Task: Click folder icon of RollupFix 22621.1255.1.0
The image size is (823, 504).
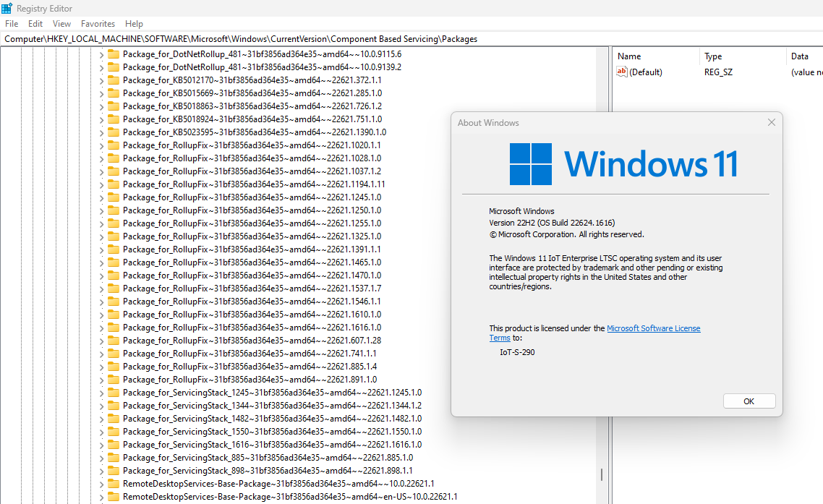Action: [x=114, y=223]
